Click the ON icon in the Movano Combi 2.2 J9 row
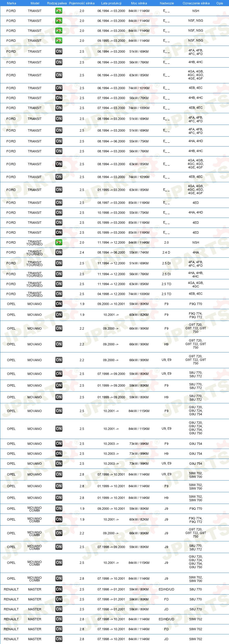 pyautogui.click(x=59, y=533)
